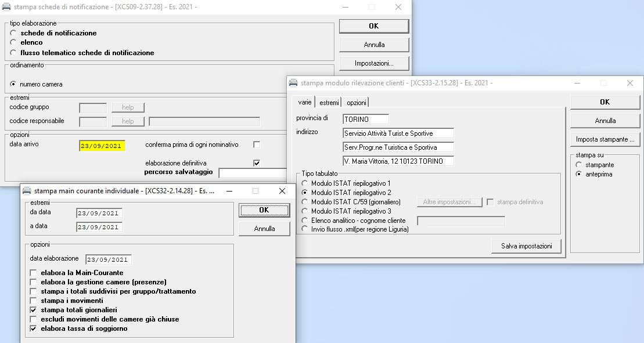
Task: Click the yellow 'data arrivo' date field
Action: click(102, 146)
